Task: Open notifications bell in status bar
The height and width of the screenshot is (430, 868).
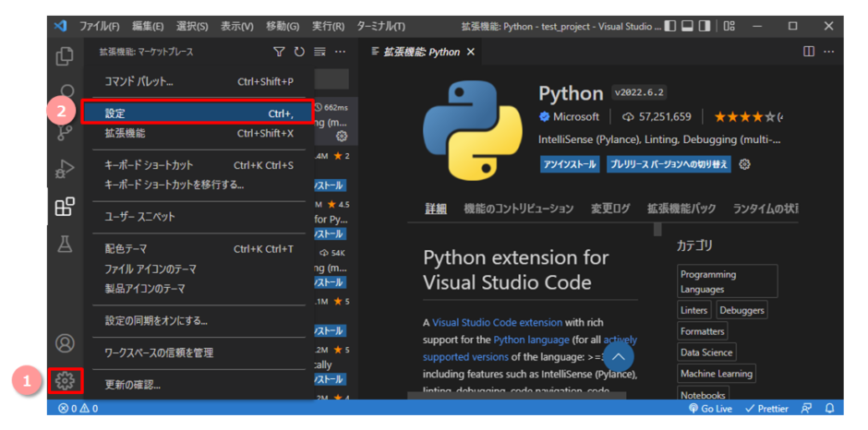Action: point(829,409)
